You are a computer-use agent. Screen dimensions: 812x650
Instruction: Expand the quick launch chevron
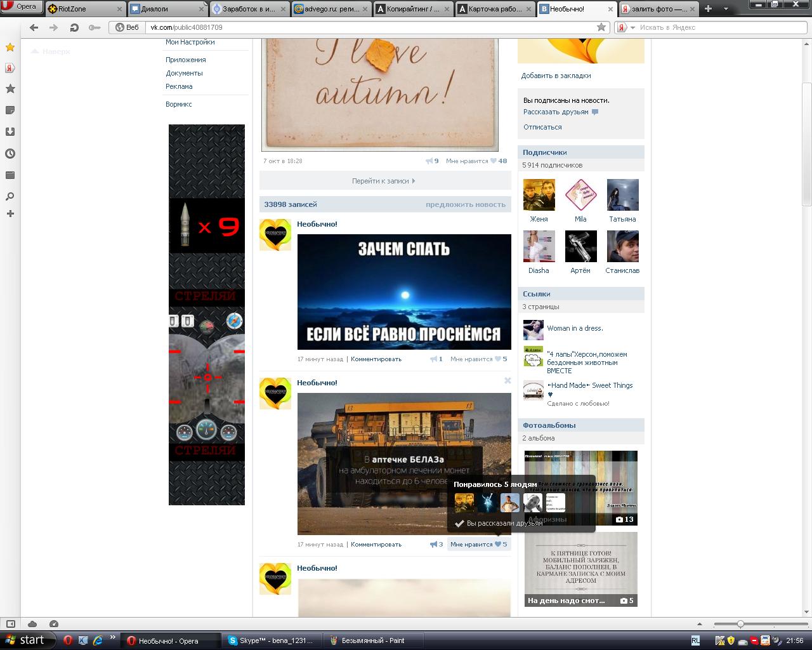point(113,637)
